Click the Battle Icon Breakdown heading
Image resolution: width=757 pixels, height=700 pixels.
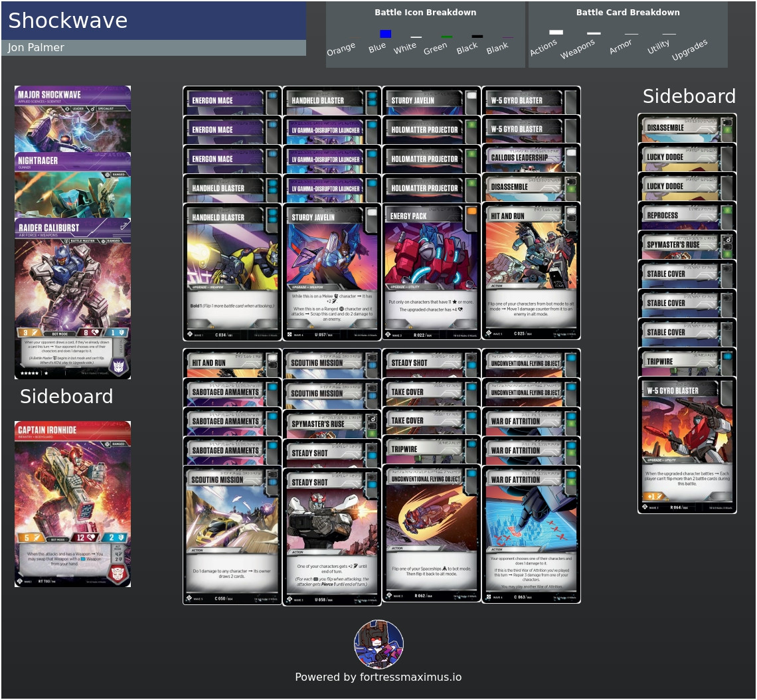point(426,12)
